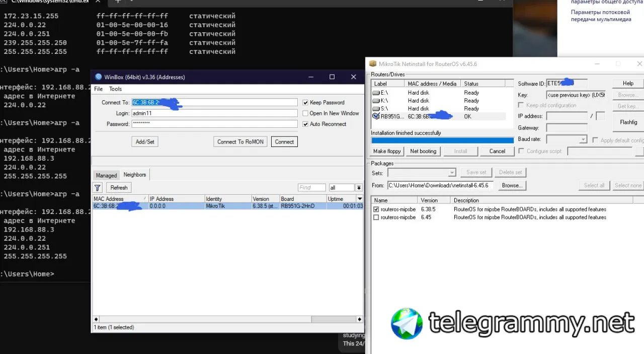Enable Configure script checkbox
This screenshot has height=354, width=644.
coord(521,151)
